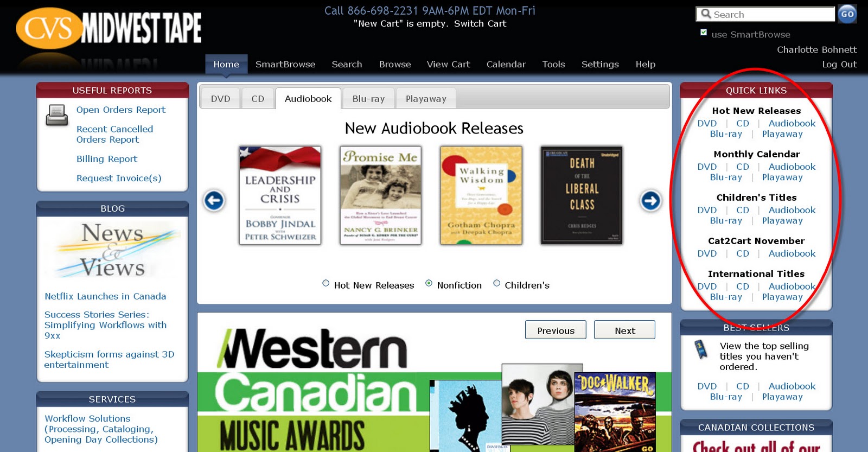Switch to the CD tab
This screenshot has height=452, width=868.
click(x=258, y=99)
